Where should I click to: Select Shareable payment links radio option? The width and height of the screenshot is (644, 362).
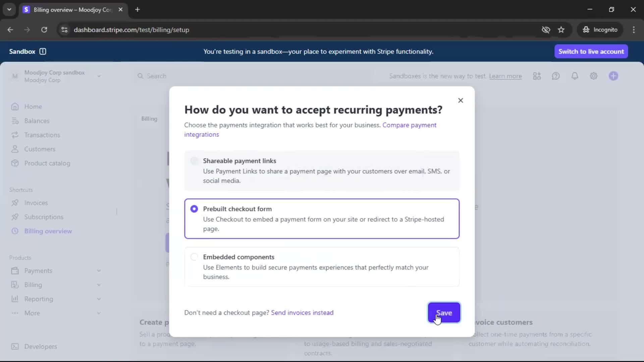point(194,161)
